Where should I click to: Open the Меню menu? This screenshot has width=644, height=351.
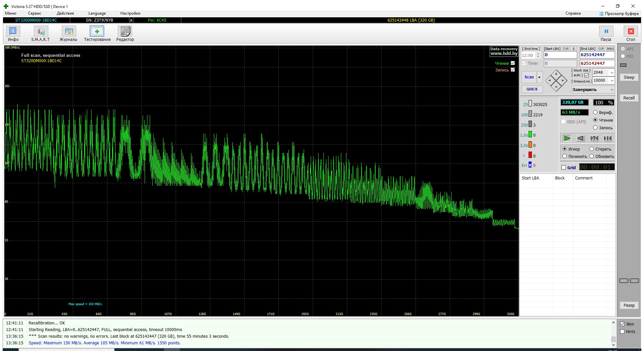pyautogui.click(x=11, y=13)
